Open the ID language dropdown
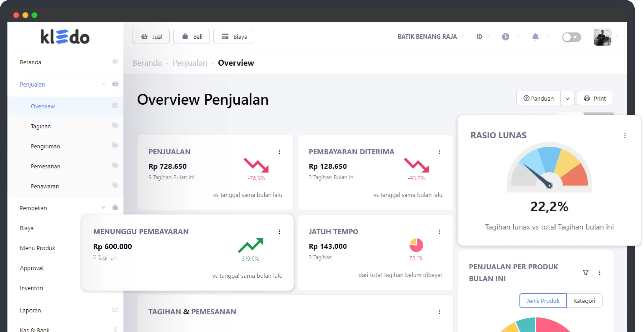Image resolution: width=644 pixels, height=332 pixels. click(x=483, y=37)
